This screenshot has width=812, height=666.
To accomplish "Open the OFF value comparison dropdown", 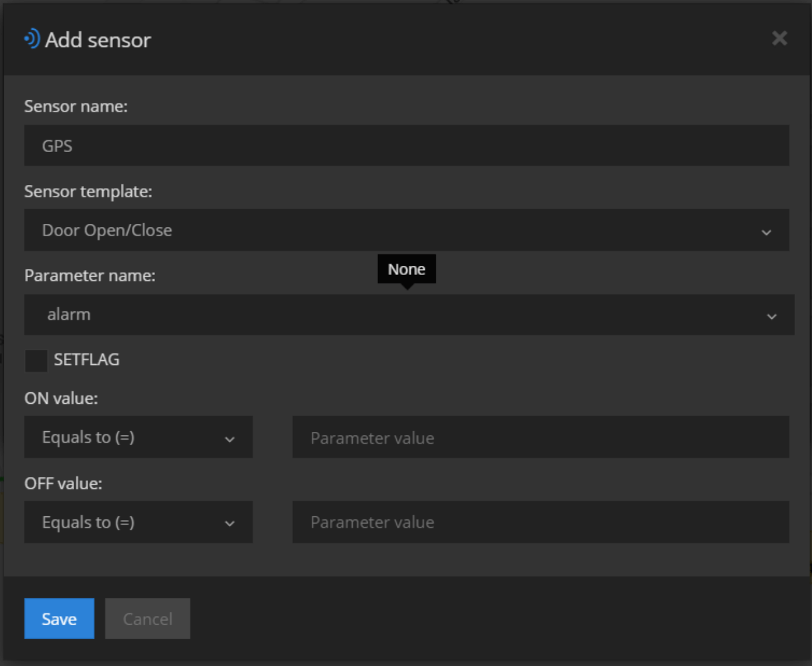I will 139,522.
